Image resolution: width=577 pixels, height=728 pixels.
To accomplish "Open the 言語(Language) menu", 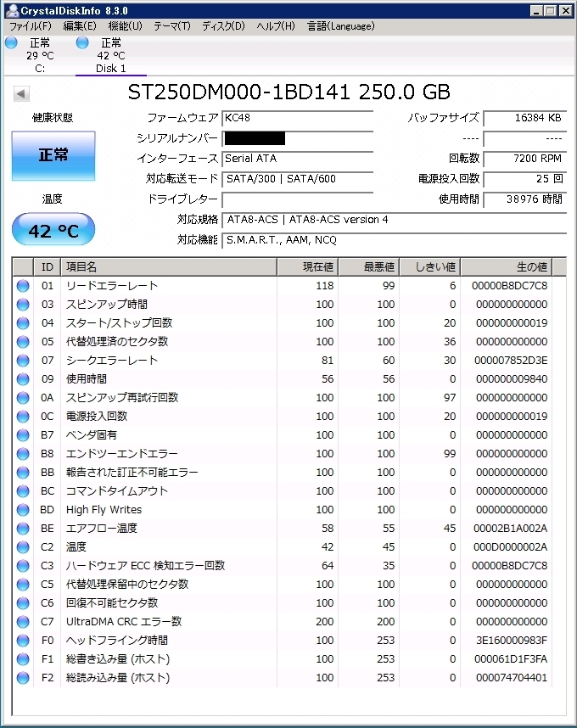I will [341, 26].
